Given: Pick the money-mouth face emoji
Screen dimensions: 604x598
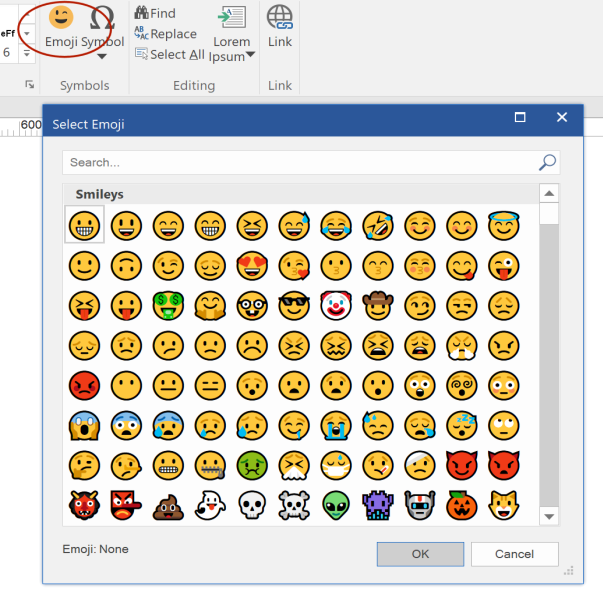Looking at the screenshot, I should coord(168,306).
